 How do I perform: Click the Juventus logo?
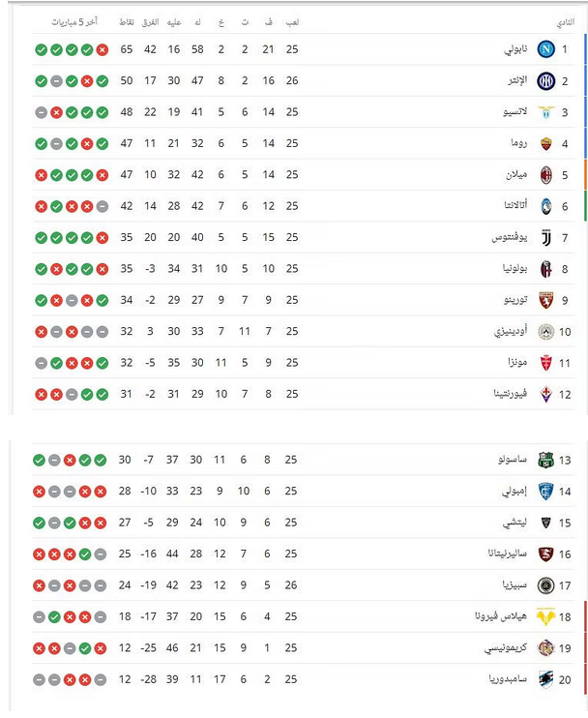[x=546, y=237]
